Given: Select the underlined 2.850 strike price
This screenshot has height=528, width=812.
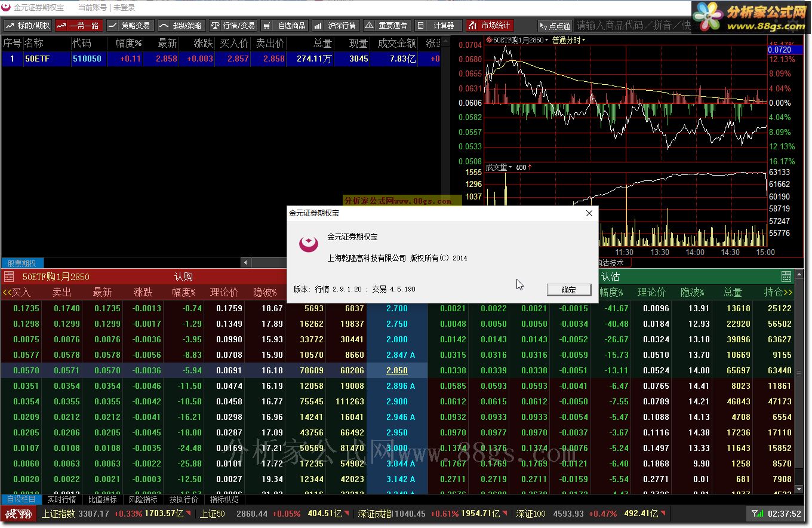Looking at the screenshot, I should (x=397, y=370).
